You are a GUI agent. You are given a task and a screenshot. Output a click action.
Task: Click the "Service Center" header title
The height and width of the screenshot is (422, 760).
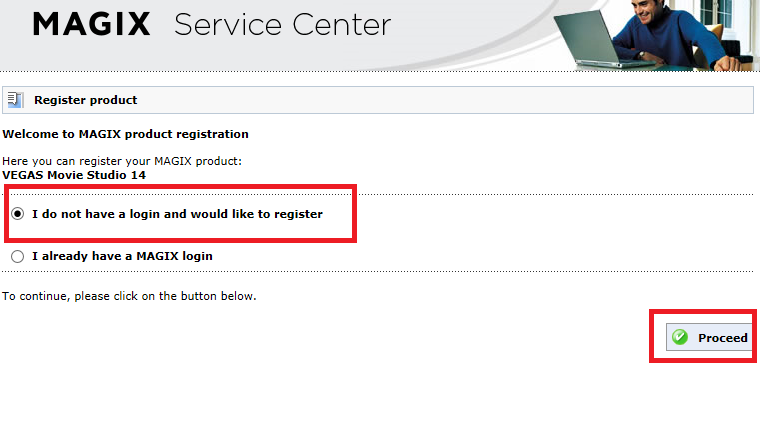[282, 25]
